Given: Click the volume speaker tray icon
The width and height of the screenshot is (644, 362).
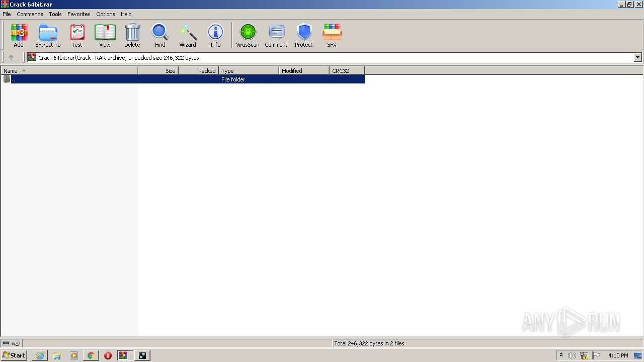Looking at the screenshot, I should tap(572, 355).
